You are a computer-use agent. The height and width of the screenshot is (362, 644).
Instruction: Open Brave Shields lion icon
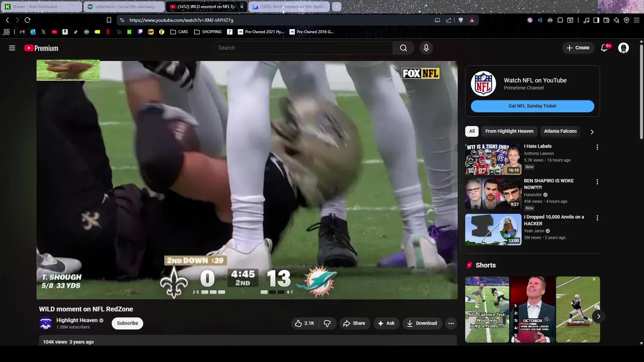[x=460, y=20]
